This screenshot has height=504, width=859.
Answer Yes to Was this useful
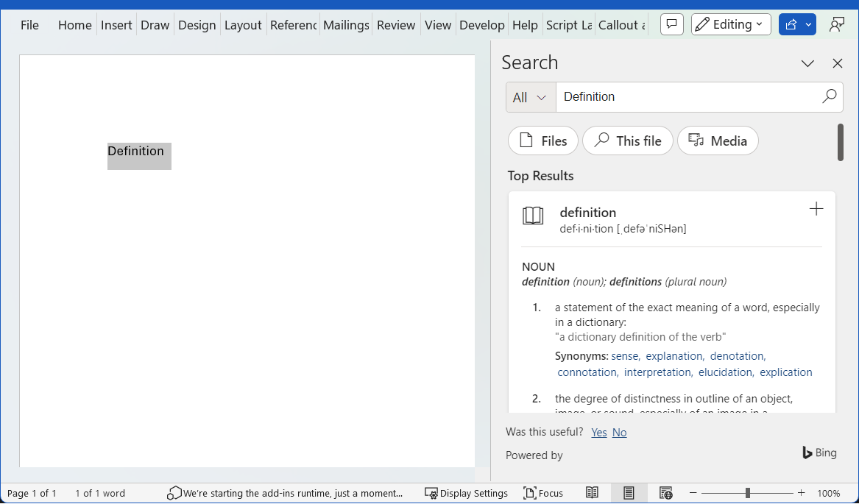click(598, 433)
